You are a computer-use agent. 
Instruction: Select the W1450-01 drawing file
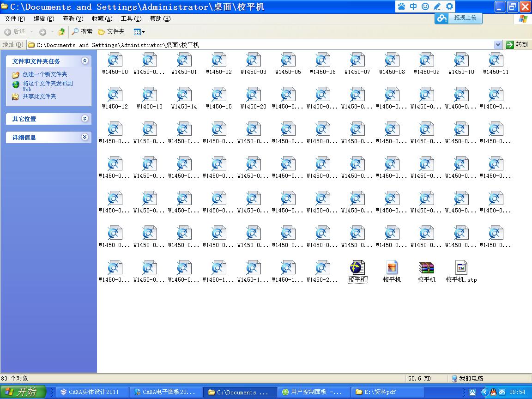[184, 63]
